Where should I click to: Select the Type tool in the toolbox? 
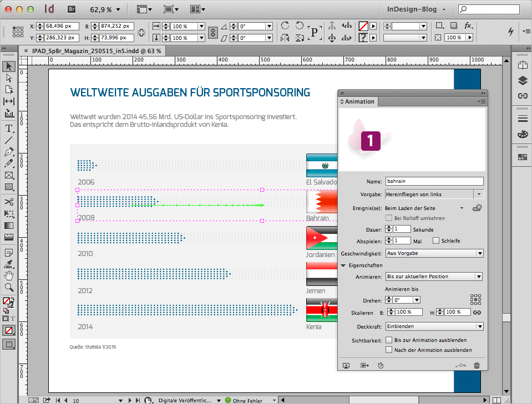tap(9, 129)
